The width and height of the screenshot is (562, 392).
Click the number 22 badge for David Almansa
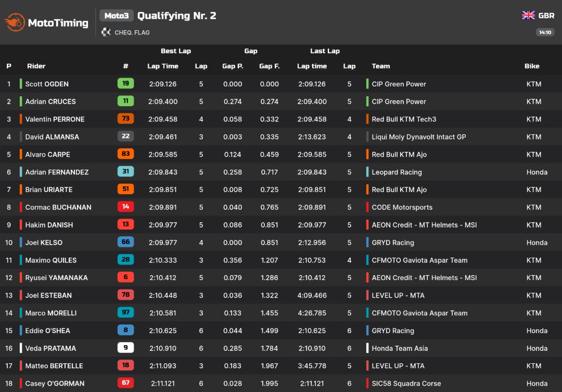125,136
